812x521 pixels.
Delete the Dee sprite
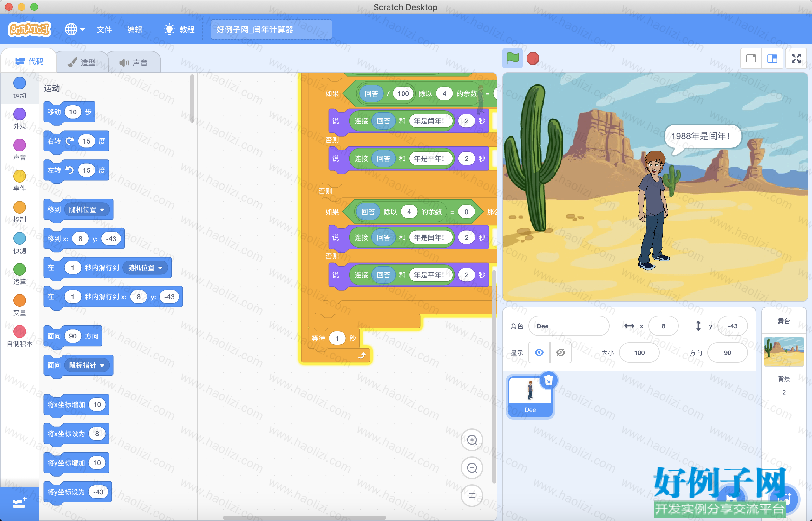[548, 381]
